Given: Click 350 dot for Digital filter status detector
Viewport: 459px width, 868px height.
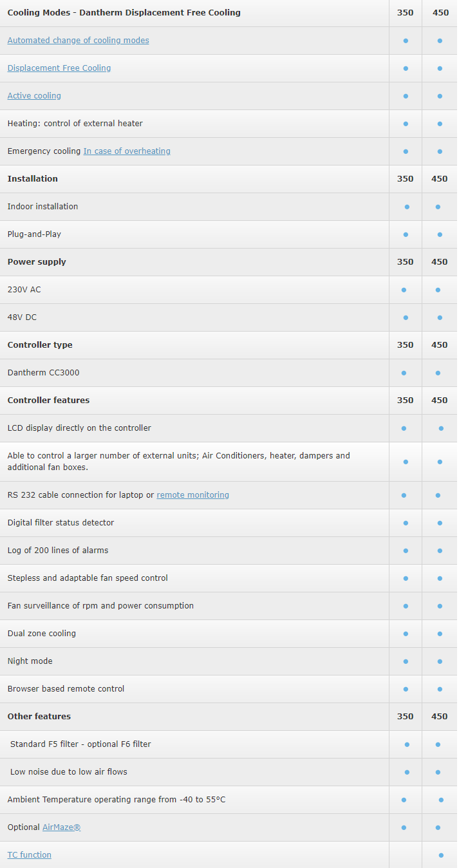Looking at the screenshot, I should (x=406, y=523).
